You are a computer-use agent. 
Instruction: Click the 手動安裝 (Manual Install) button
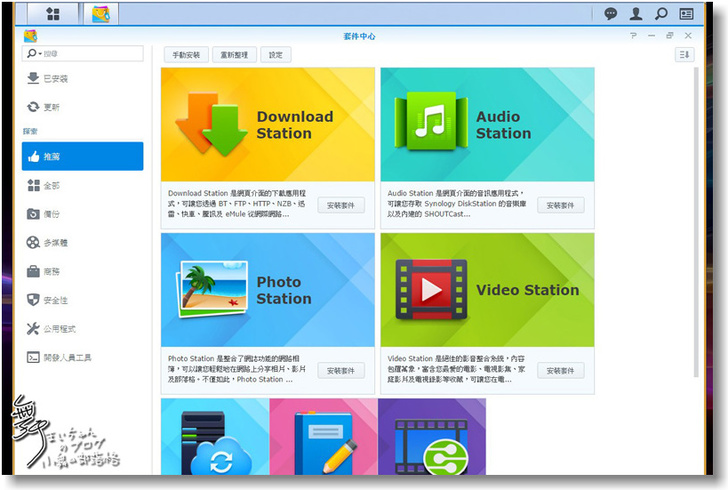186,55
